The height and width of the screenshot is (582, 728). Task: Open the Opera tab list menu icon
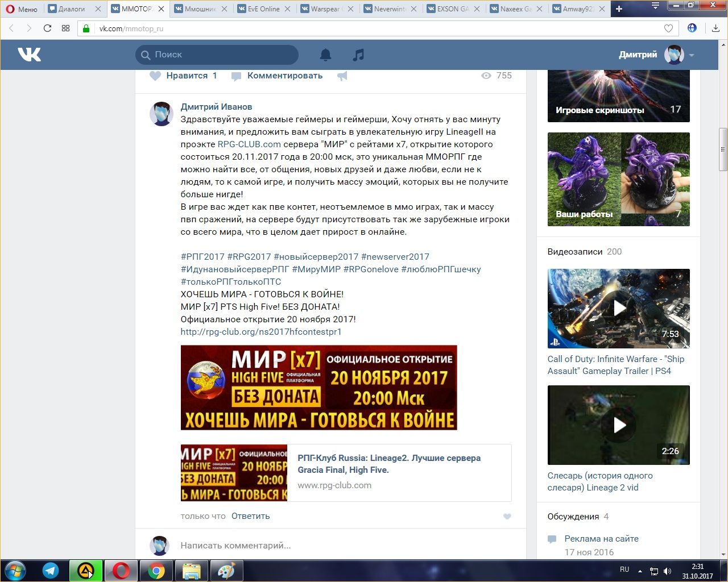[656, 6]
